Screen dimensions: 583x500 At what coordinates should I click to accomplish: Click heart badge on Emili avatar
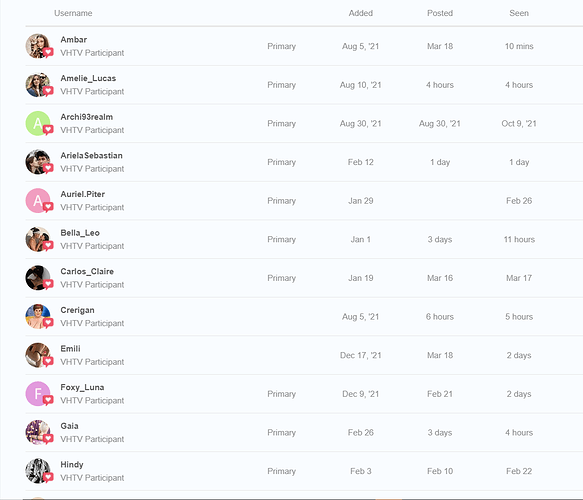(48, 361)
